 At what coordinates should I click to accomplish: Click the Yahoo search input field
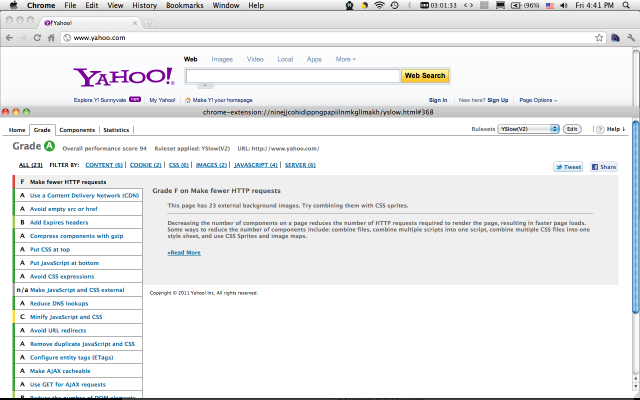click(293, 76)
